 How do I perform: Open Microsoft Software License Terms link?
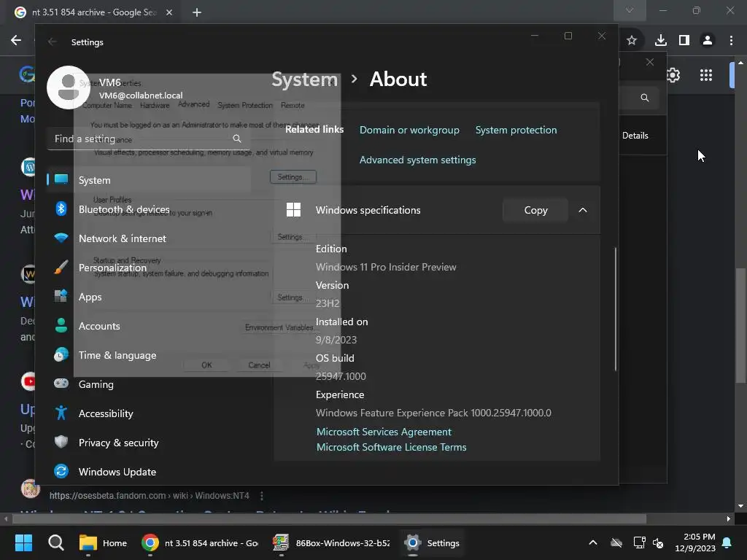[391, 447]
